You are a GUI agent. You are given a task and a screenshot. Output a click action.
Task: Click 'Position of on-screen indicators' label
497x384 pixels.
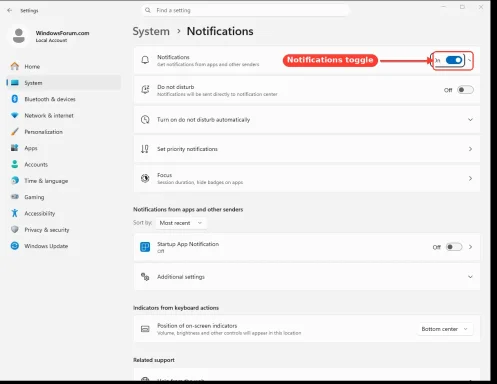click(197, 326)
